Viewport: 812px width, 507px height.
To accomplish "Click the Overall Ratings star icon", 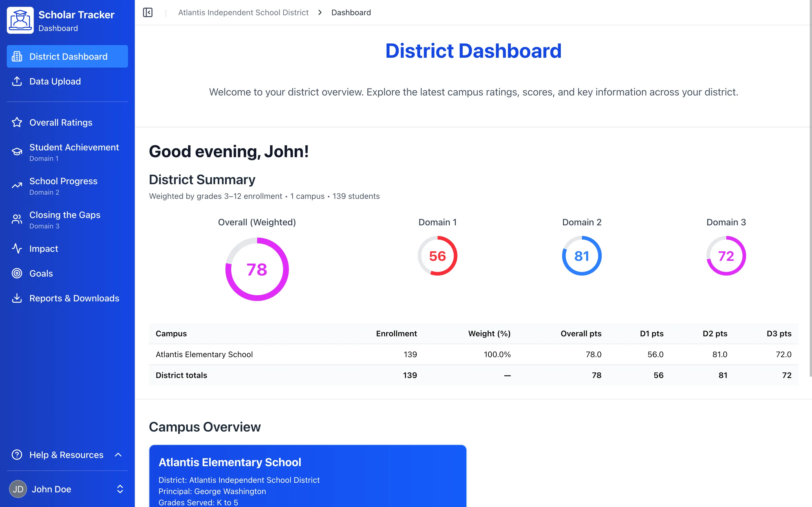I will coord(17,123).
